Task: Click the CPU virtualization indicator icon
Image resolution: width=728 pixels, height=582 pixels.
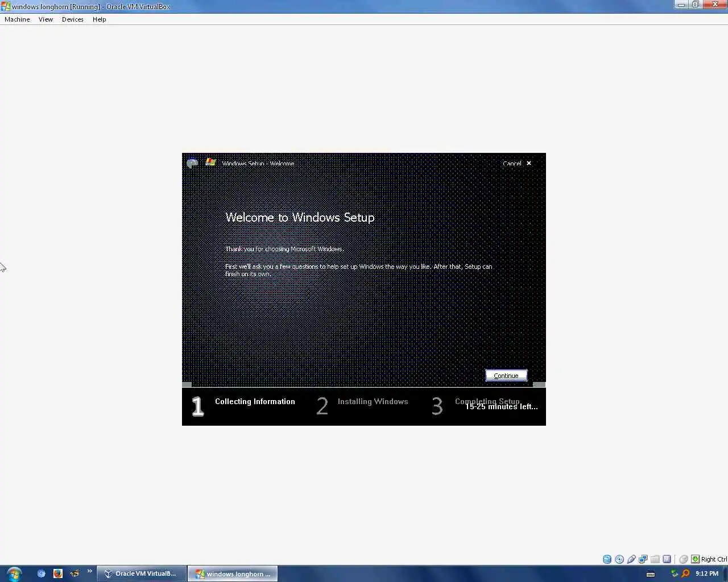Action: [x=667, y=559]
